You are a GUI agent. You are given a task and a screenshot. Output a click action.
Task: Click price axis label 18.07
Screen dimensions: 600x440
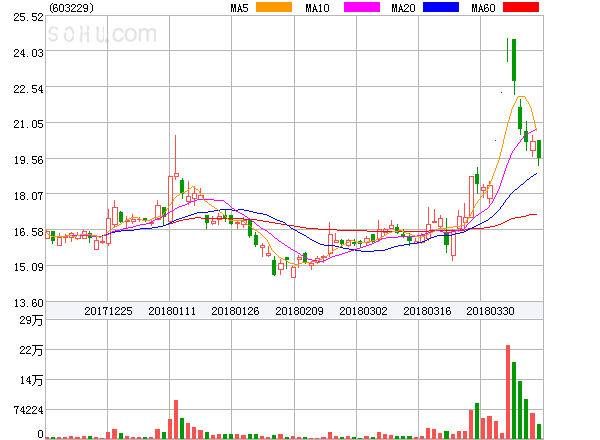(28, 196)
